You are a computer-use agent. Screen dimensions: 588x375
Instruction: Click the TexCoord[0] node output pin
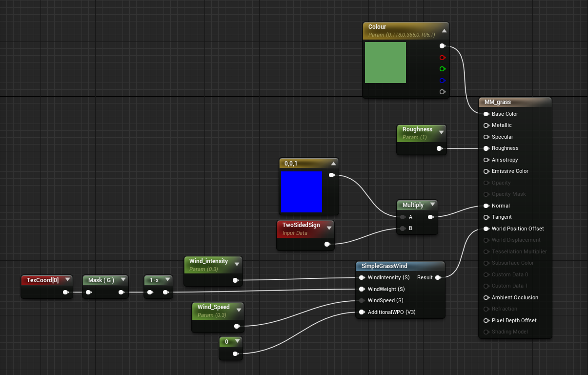pyautogui.click(x=65, y=292)
